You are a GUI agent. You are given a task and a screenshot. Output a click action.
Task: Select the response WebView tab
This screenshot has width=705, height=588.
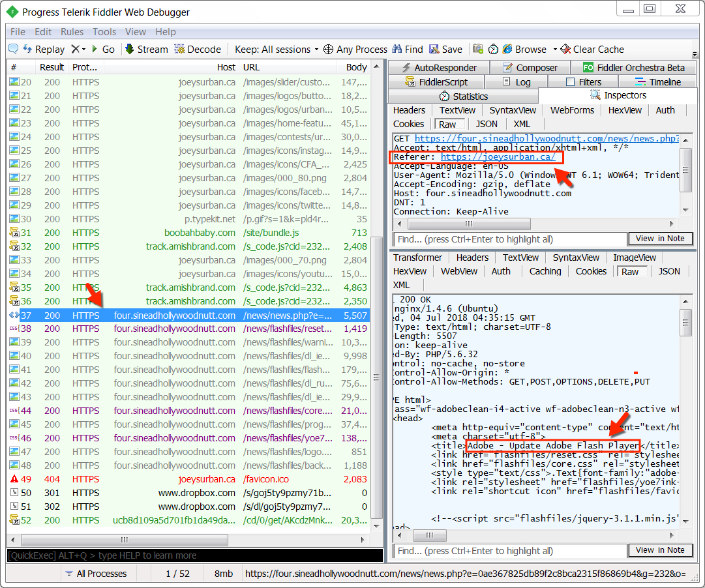pos(459,271)
